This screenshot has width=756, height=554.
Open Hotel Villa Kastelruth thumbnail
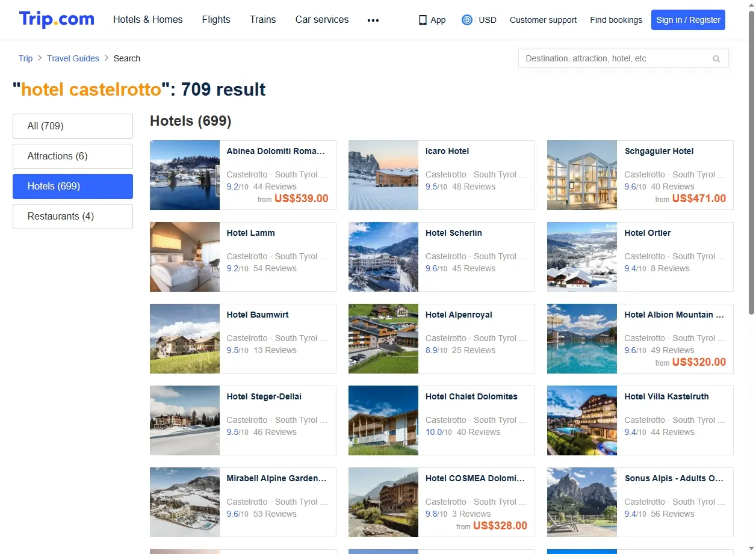click(582, 420)
